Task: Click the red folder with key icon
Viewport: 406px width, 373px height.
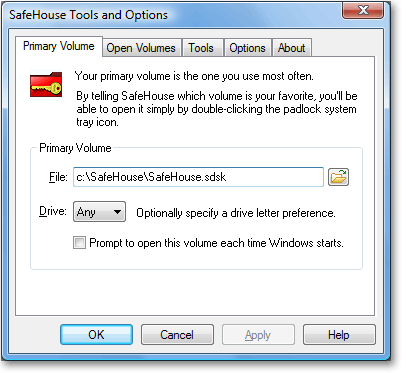Action: click(46, 84)
